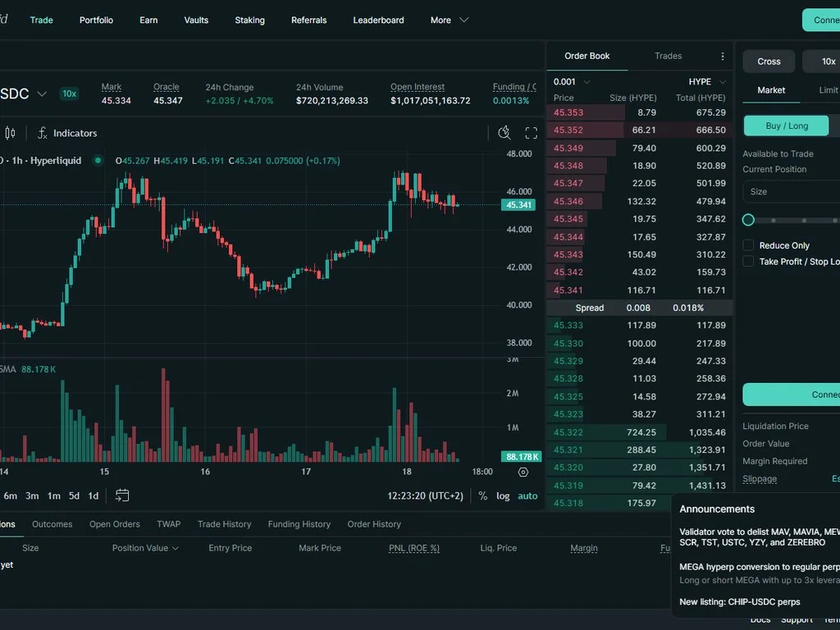Click bid price 45.333 in order book
The height and width of the screenshot is (630, 840).
(x=568, y=325)
